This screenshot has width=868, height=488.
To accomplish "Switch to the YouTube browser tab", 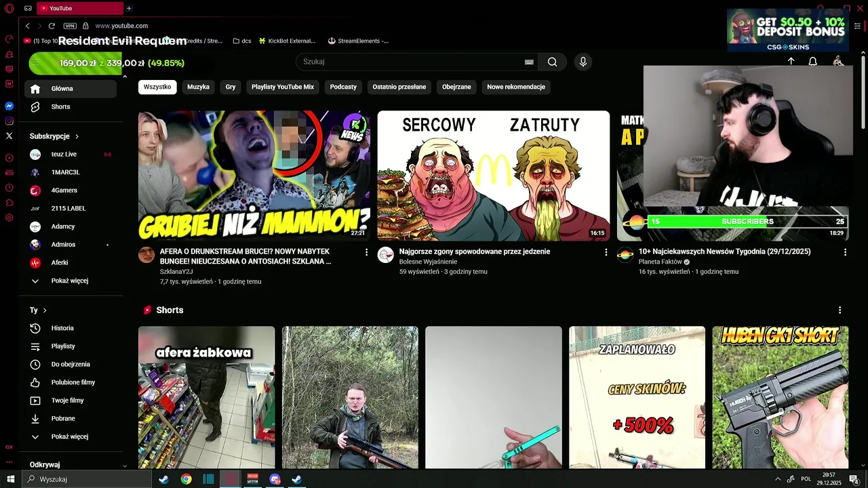I will (x=79, y=8).
